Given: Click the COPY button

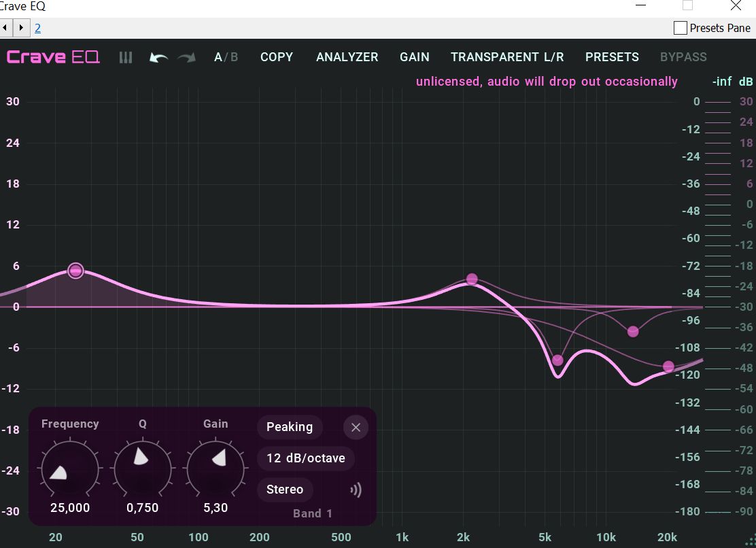Looking at the screenshot, I should coord(277,57).
